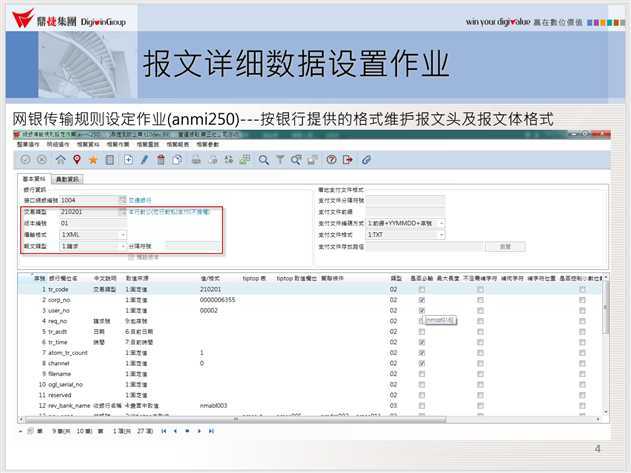Click the orange star favorites icon
631x473 pixels.
[93, 160]
